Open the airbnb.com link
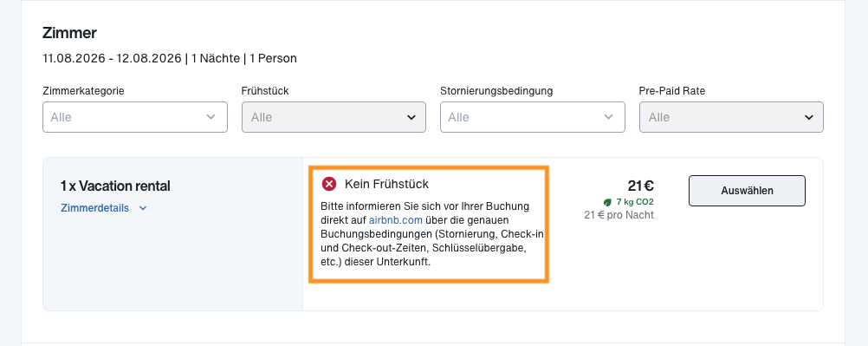The height and width of the screenshot is (346, 868). [x=395, y=220]
